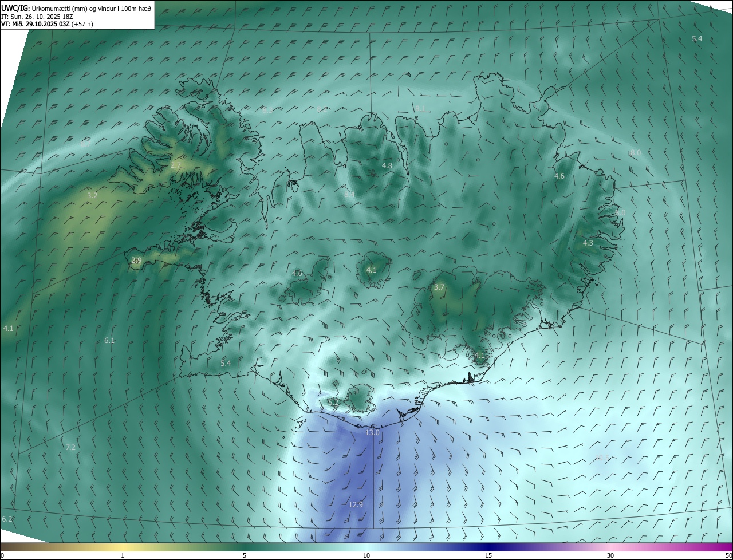Click the 4.1 value on the central ice cap
This screenshot has width=733, height=560.
372,270
